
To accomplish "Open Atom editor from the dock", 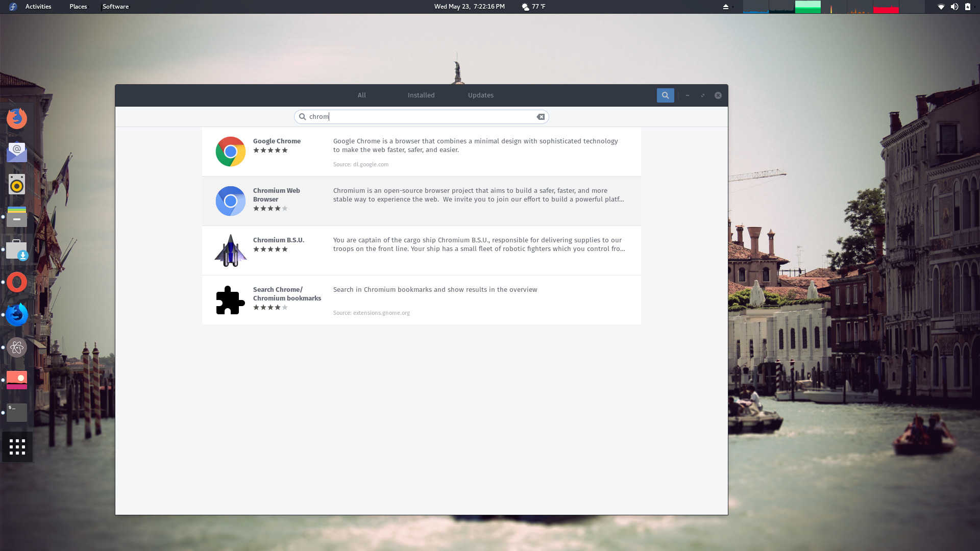I will pyautogui.click(x=17, y=347).
